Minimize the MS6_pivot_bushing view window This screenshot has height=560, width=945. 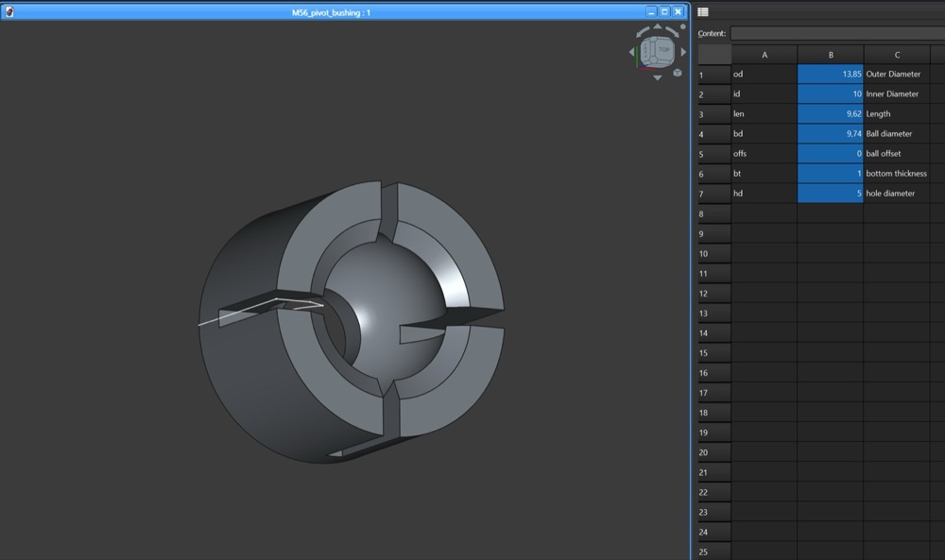pyautogui.click(x=651, y=12)
